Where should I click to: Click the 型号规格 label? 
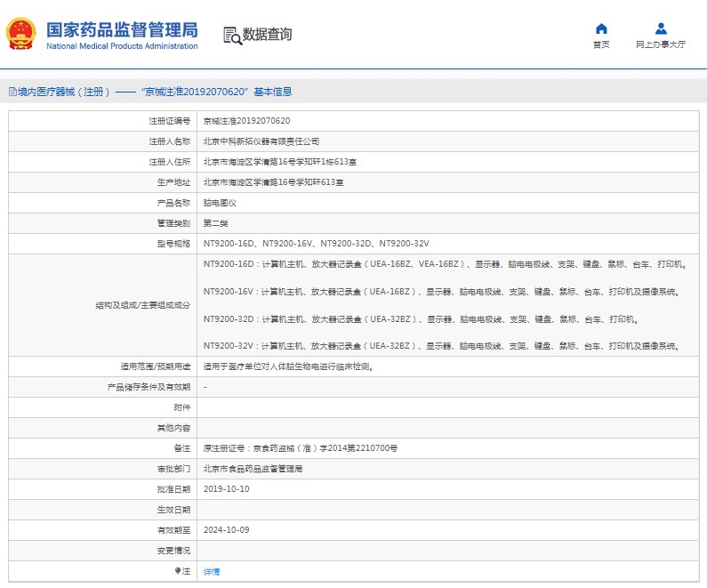pyautogui.click(x=173, y=244)
